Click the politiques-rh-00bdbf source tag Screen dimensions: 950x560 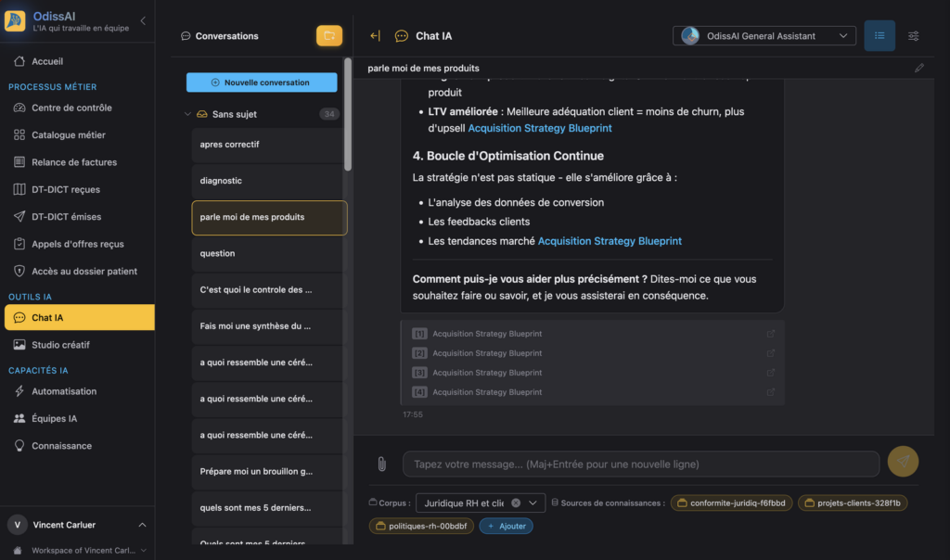point(422,526)
